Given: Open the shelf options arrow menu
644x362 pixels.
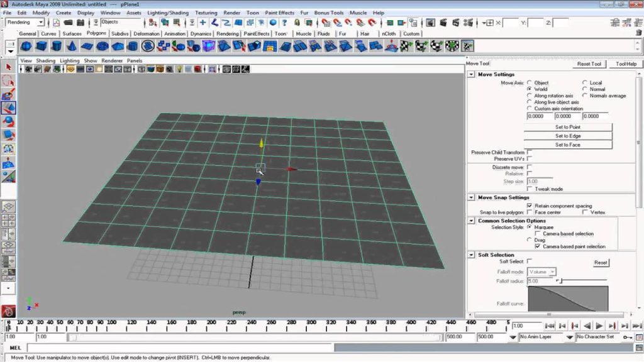Looking at the screenshot, I should (10, 51).
